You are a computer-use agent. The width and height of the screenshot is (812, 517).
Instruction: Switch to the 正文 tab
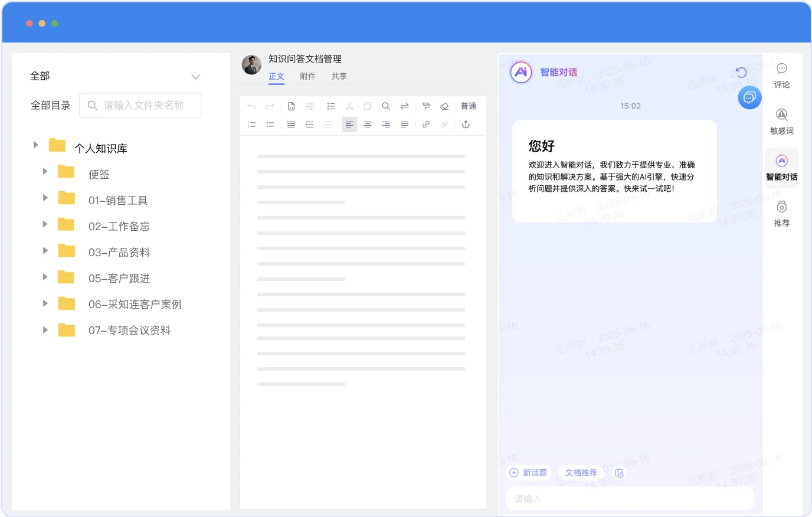[276, 76]
